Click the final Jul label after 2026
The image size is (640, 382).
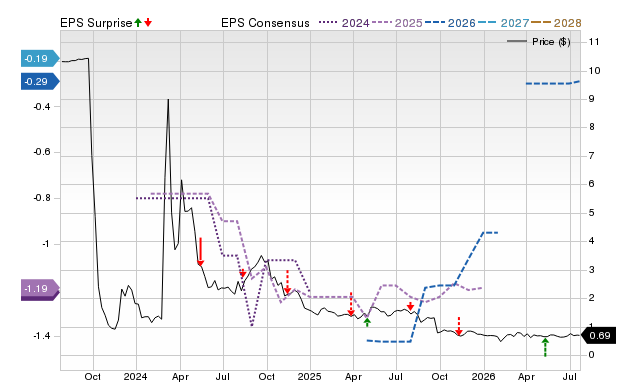[570, 376]
